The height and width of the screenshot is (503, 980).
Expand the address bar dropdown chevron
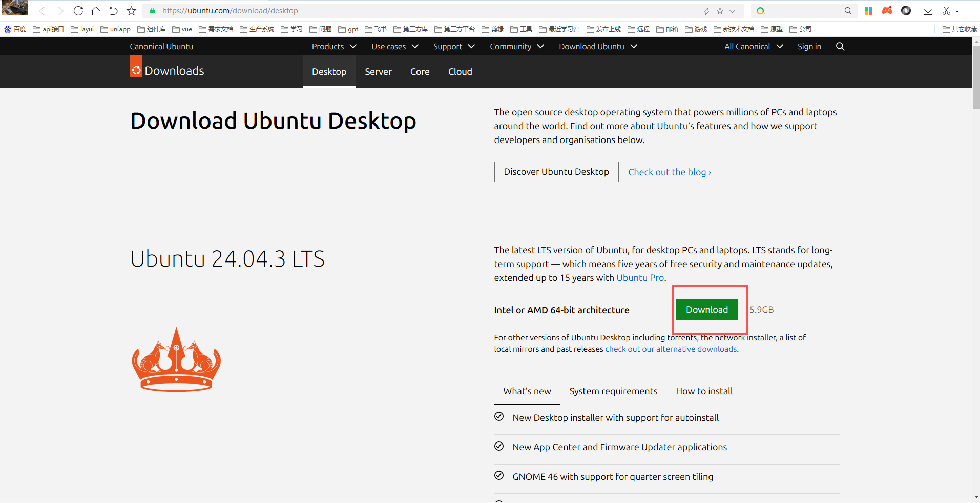point(733,11)
